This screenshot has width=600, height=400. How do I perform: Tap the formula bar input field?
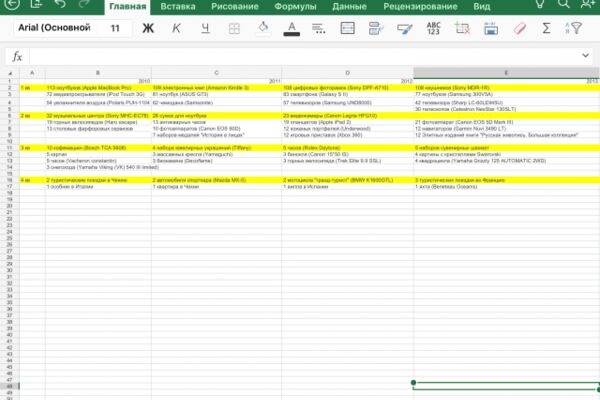point(304,57)
